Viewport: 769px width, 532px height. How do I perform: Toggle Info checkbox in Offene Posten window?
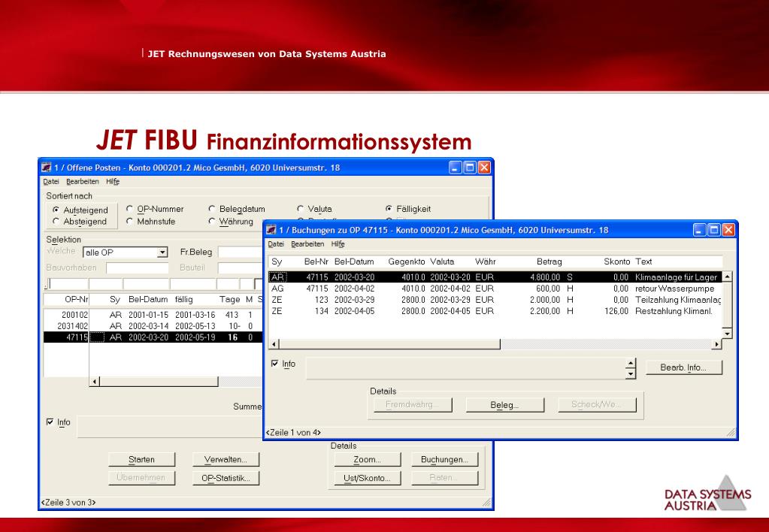coord(50,422)
